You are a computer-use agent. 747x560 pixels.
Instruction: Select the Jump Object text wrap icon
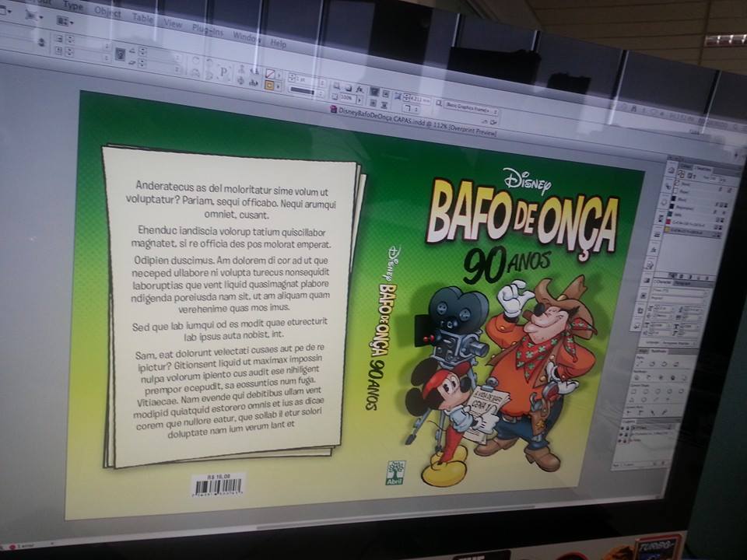coord(384,104)
